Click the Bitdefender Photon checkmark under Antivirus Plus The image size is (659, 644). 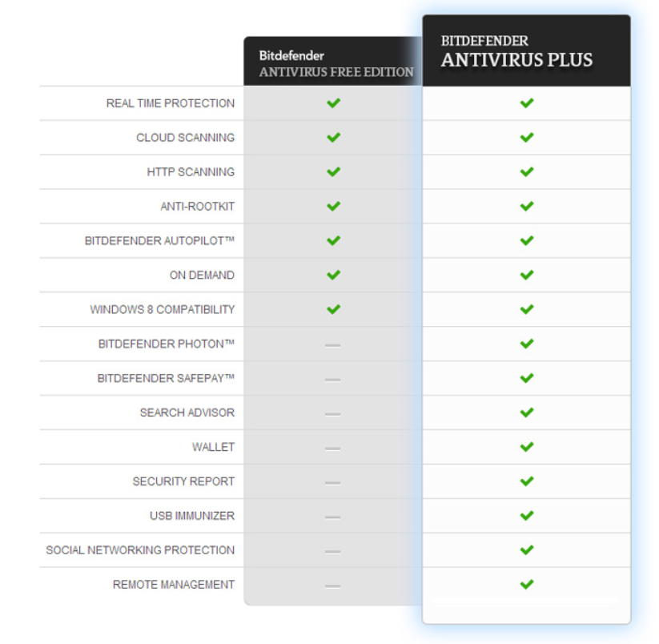(x=527, y=344)
